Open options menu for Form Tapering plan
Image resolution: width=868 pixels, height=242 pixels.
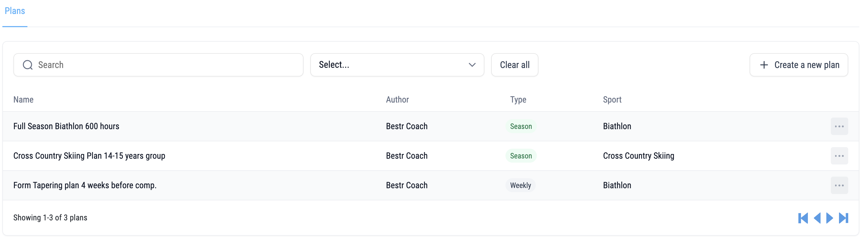839,185
